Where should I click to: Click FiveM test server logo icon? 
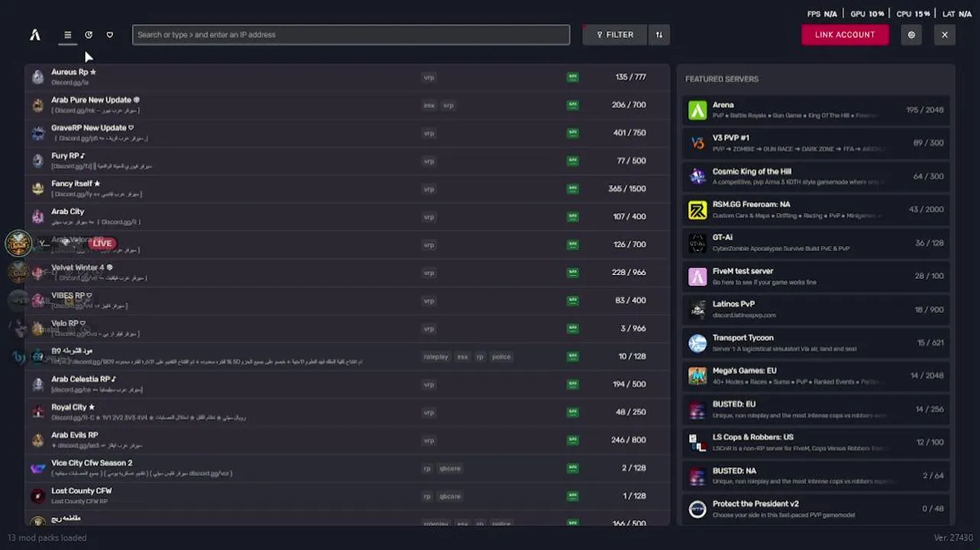pos(698,276)
